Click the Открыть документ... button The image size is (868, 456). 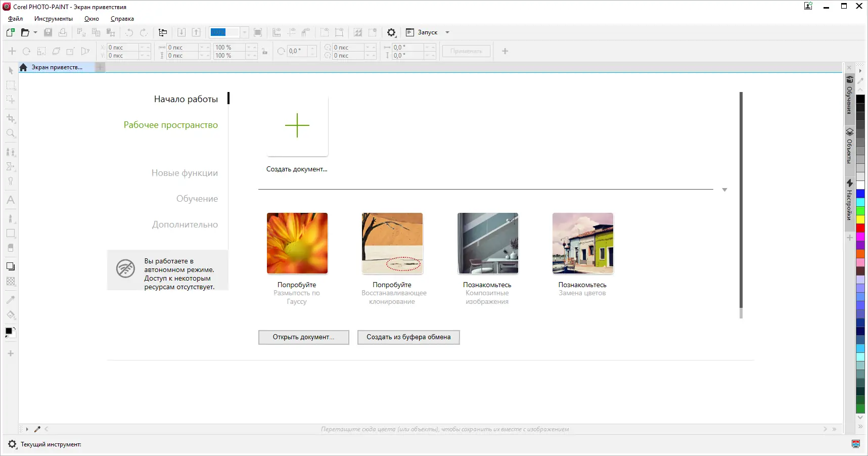(x=304, y=337)
